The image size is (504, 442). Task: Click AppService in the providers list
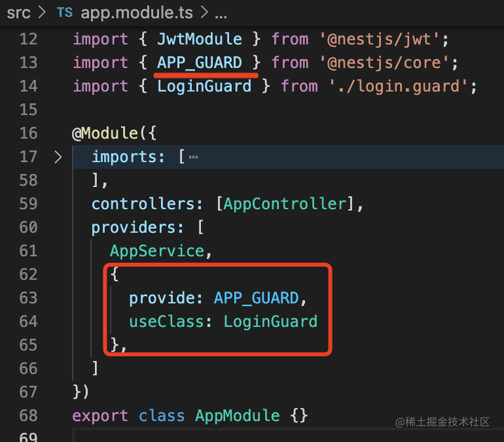click(157, 250)
